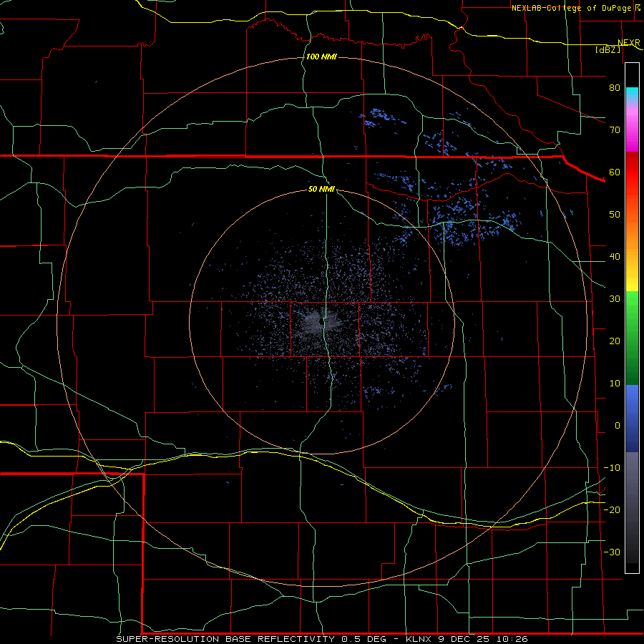644x644 pixels.
Task: Click "SUPER-RESOLUTION BASE REFLECTIVITY" in the bottom caption
Action: click(225, 639)
